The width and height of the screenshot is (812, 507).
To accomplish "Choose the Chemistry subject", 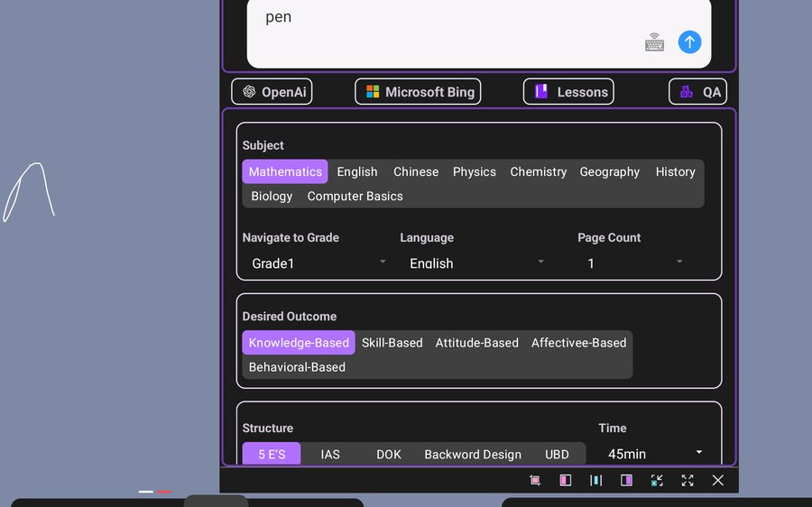I will tap(539, 171).
